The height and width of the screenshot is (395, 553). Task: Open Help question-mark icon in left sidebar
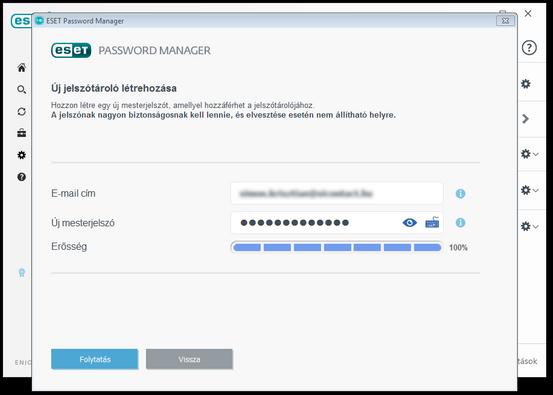(x=22, y=177)
